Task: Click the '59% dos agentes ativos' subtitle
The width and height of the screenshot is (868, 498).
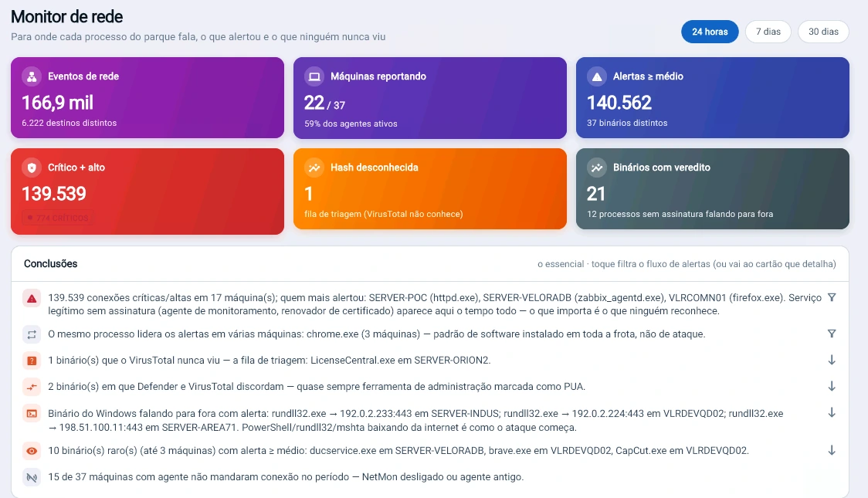Action: coord(351,124)
